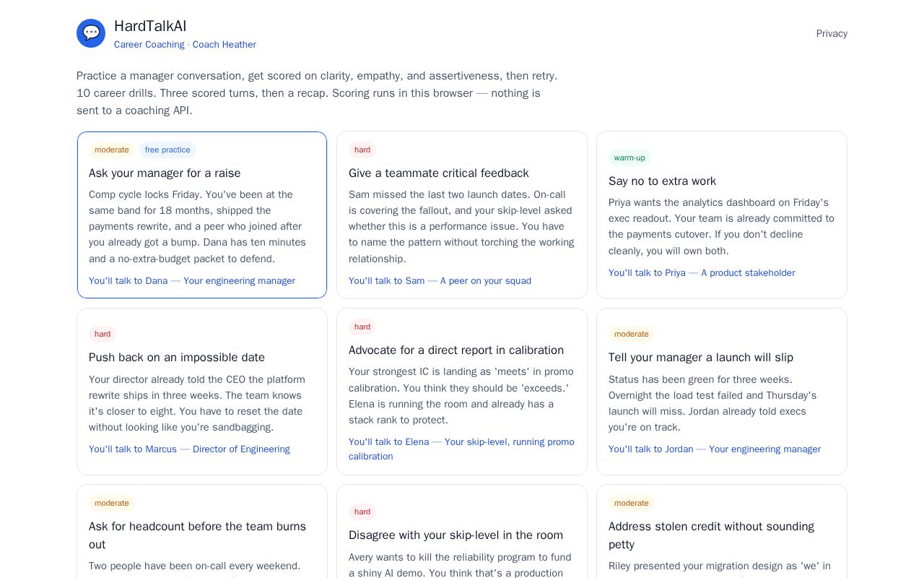Open the Career Coaching link
This screenshot has width=924, height=578.
[149, 45]
